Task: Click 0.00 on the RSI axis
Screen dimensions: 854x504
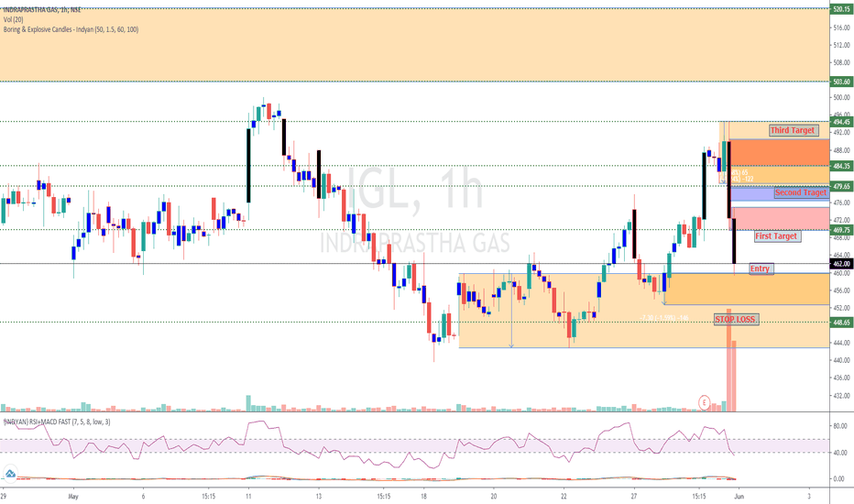Action: tap(839, 479)
